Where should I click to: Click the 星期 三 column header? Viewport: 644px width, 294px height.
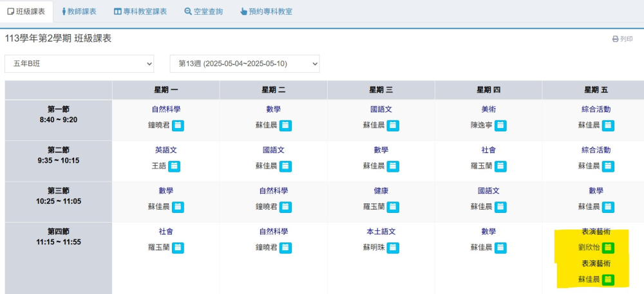(381, 90)
